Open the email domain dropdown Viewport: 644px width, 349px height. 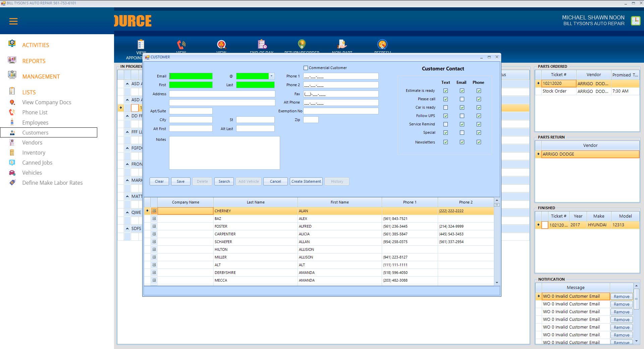271,76
